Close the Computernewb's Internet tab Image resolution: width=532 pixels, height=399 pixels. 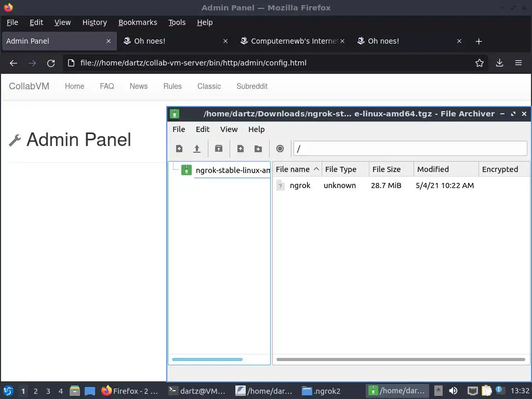click(x=342, y=41)
